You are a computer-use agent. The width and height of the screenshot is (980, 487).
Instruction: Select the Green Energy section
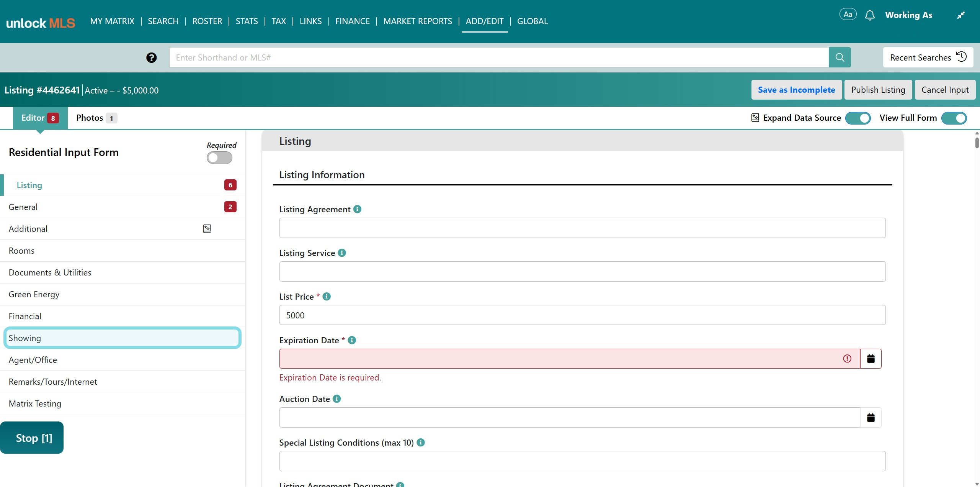pos(122,294)
